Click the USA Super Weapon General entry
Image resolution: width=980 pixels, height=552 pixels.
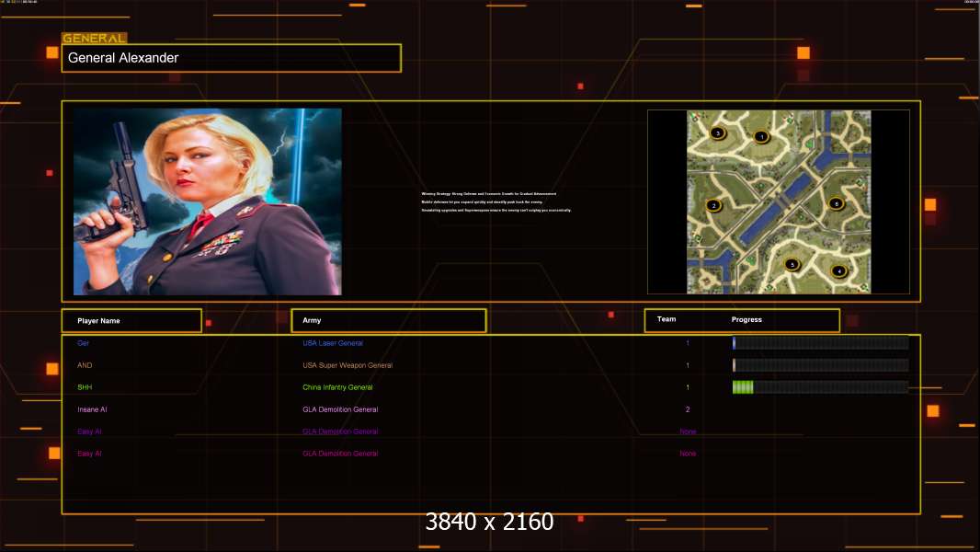point(348,365)
